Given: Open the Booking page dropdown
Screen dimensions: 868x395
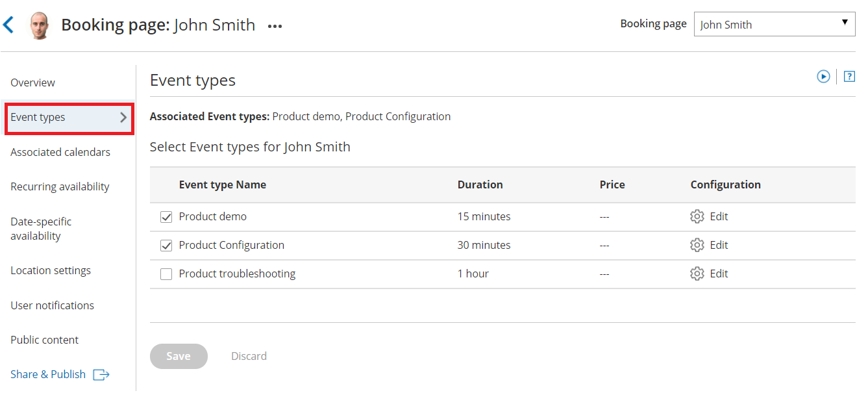Looking at the screenshot, I should [774, 25].
